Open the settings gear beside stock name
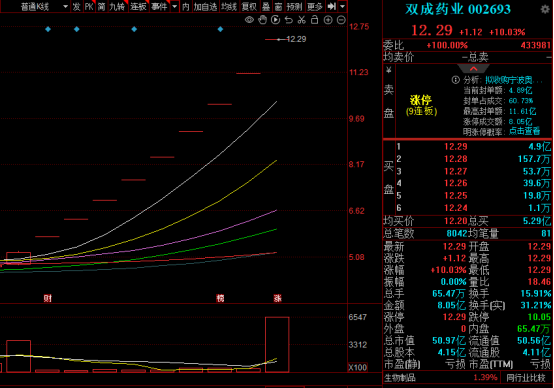 pyautogui.click(x=545, y=9)
